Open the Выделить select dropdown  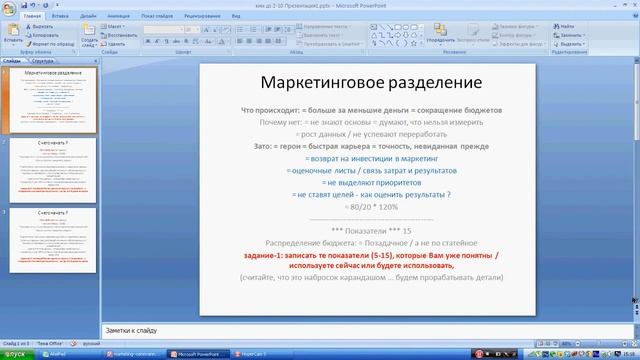[x=569, y=44]
